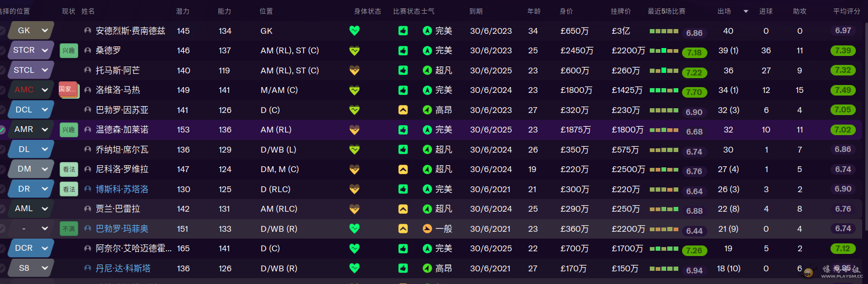Open the 看法 badge next to 博斯科·苏塔洛
868x284 pixels.
click(69, 189)
